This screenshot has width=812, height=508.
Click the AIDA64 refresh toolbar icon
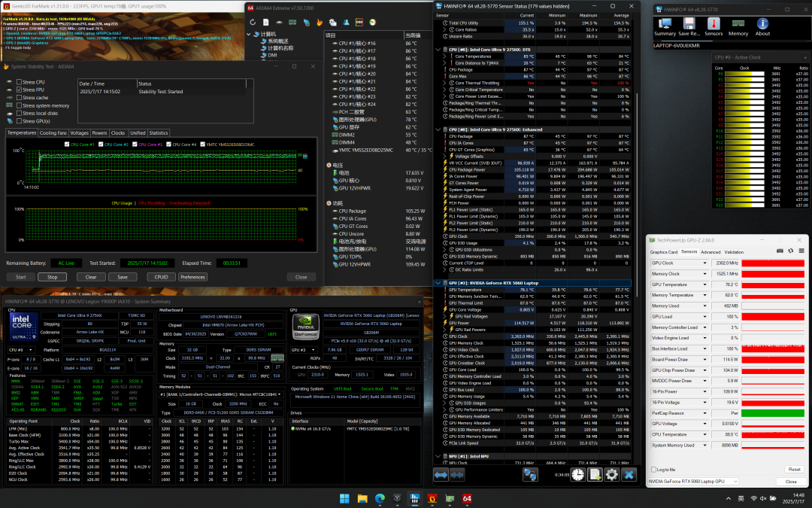253,23
